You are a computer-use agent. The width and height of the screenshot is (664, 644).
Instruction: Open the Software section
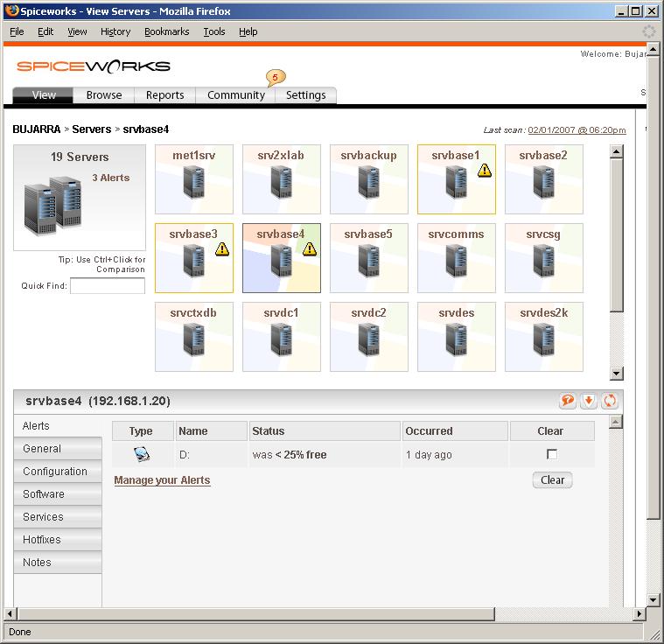58,494
